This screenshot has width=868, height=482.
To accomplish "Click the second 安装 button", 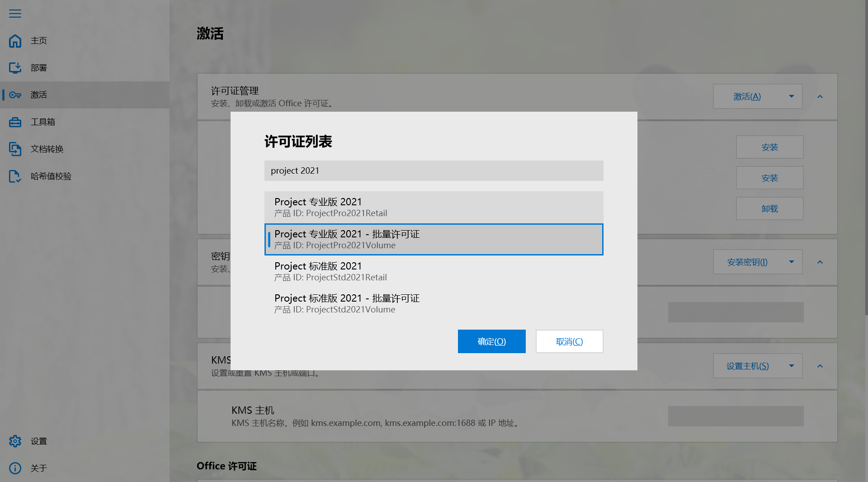I will (769, 178).
